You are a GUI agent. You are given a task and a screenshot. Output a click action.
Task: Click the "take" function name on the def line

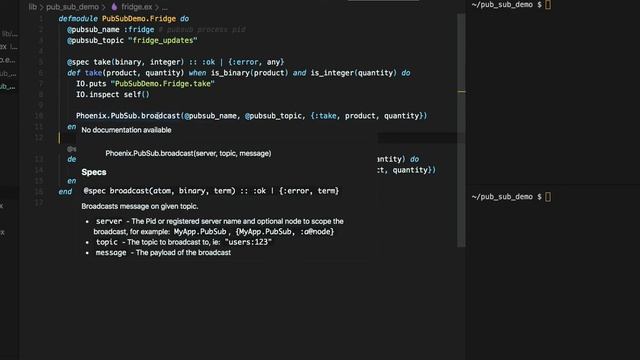[x=93, y=73]
